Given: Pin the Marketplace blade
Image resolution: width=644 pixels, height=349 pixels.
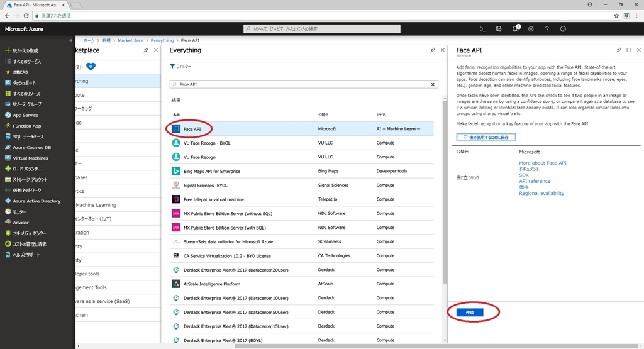Looking at the screenshot, I should coord(146,50).
